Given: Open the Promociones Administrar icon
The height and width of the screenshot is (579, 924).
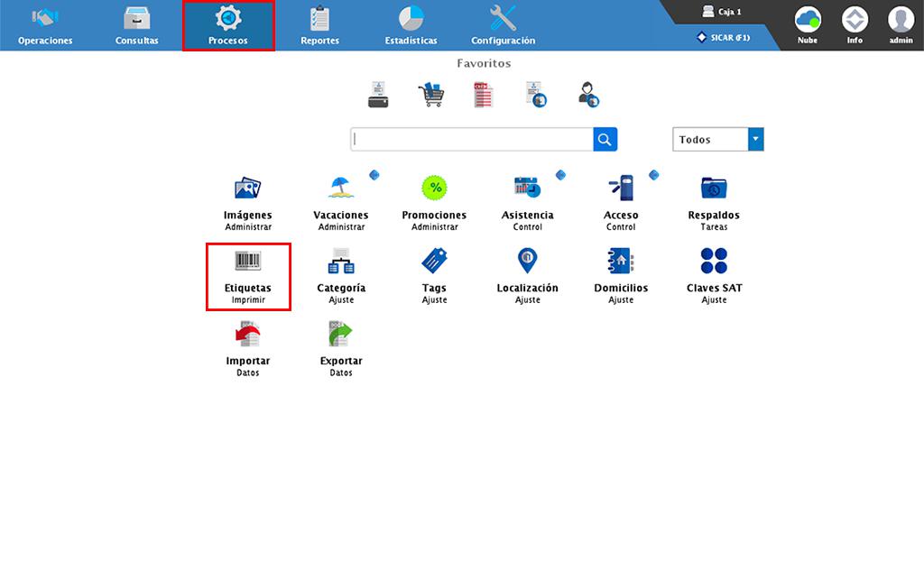Looking at the screenshot, I should coord(434,188).
